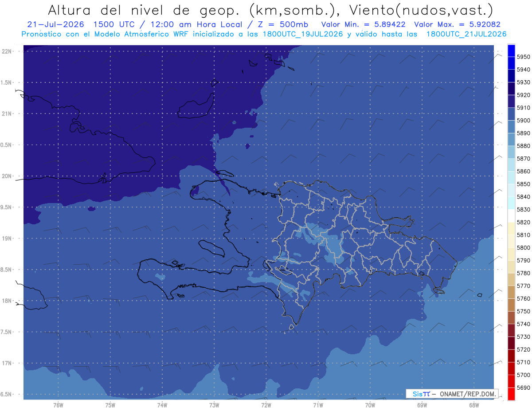The image size is (532, 411).
Task: Click the '5950' legend value
Action: [x=523, y=57]
